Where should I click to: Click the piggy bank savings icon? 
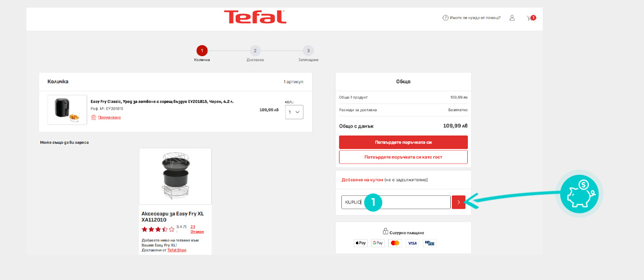pos(578,192)
